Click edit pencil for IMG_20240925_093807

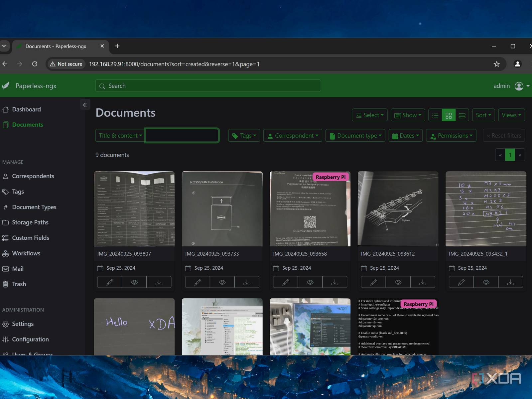[x=109, y=282]
